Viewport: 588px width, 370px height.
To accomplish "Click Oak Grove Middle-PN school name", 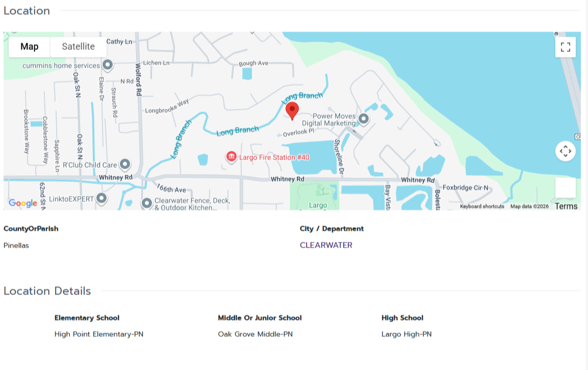I will [x=255, y=334].
